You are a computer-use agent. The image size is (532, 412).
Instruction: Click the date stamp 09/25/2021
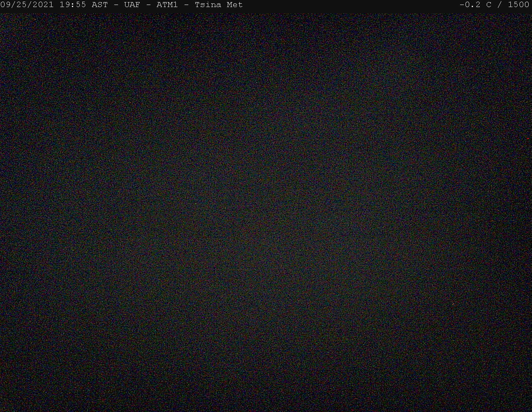click(27, 5)
